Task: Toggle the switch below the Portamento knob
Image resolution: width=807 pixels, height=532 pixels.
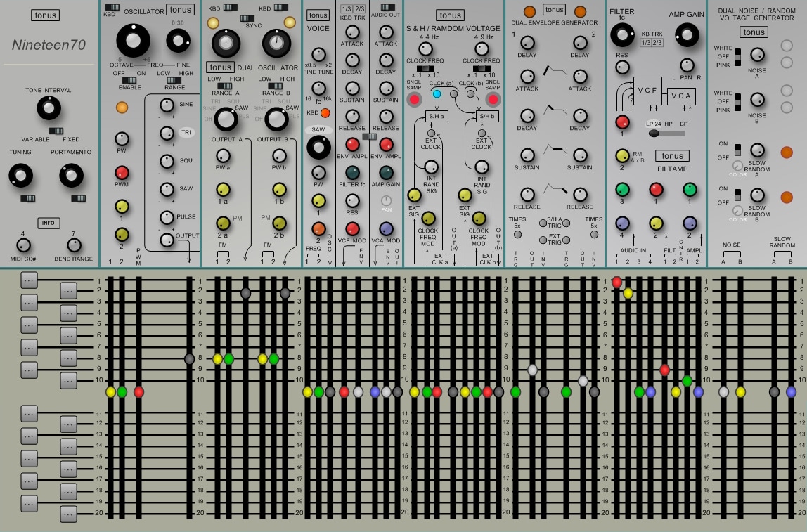Action: pos(78,199)
